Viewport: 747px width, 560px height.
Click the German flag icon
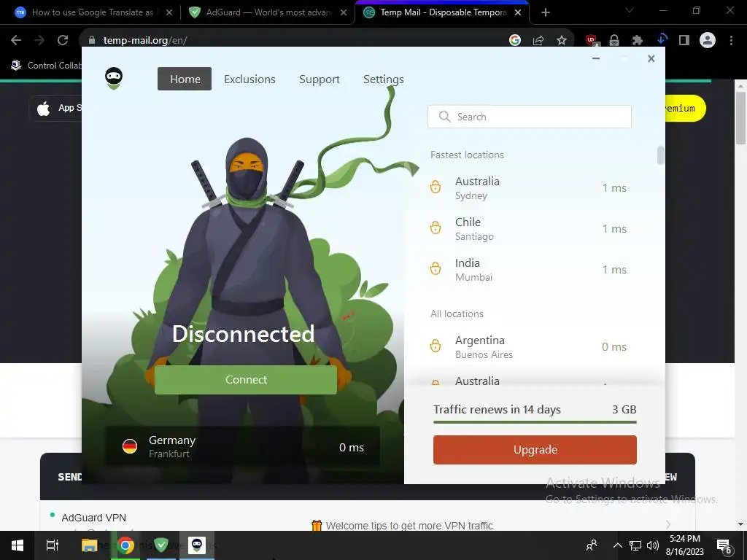click(130, 447)
